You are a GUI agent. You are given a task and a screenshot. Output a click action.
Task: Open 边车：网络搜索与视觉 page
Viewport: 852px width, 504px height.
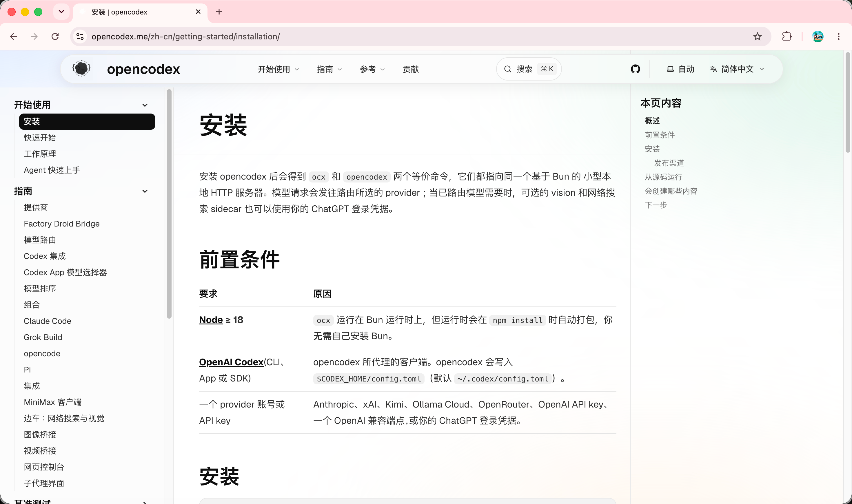pos(64,419)
